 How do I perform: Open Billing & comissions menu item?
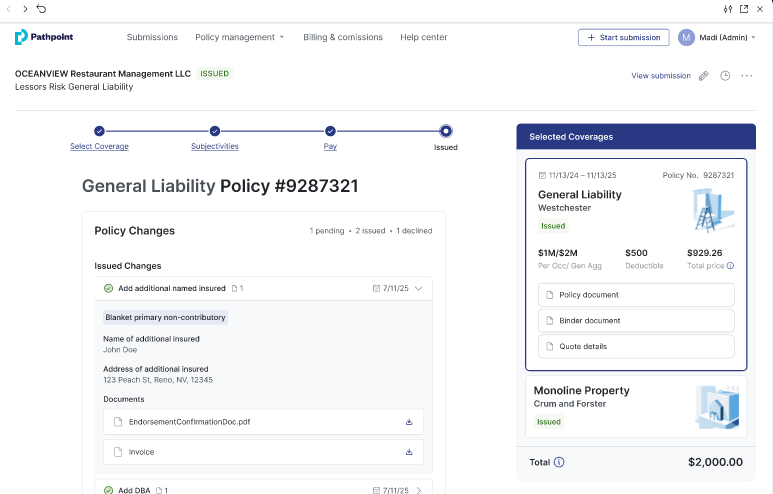pos(343,37)
